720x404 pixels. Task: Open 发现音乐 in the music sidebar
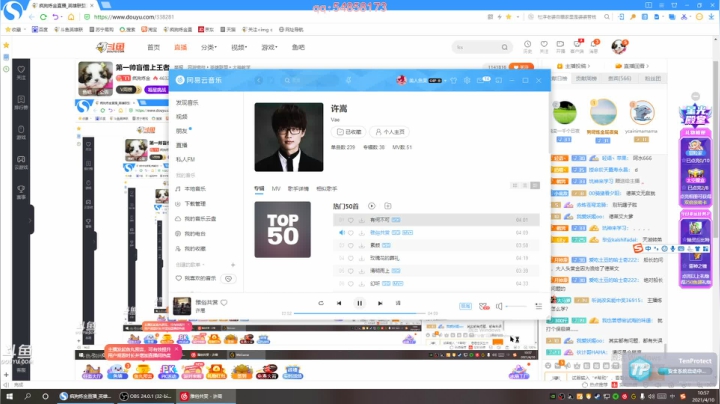[187, 103]
